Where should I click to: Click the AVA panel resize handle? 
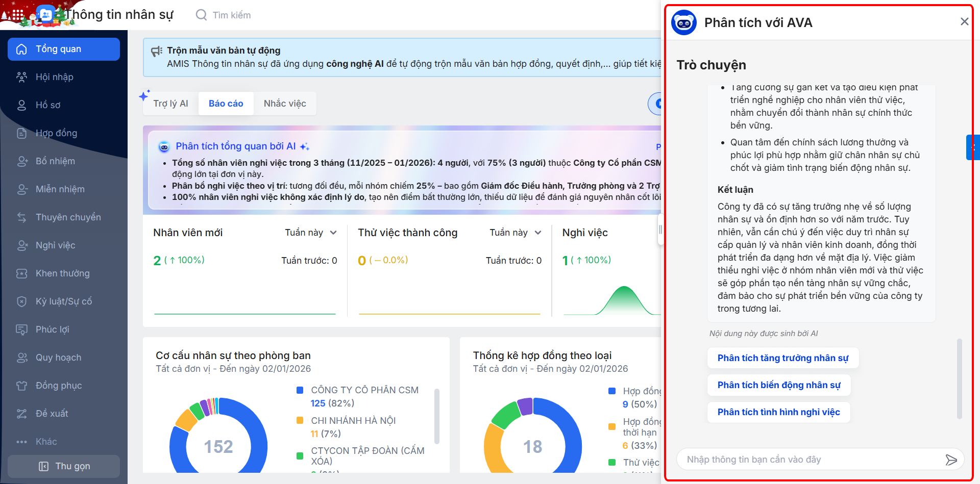tap(660, 230)
